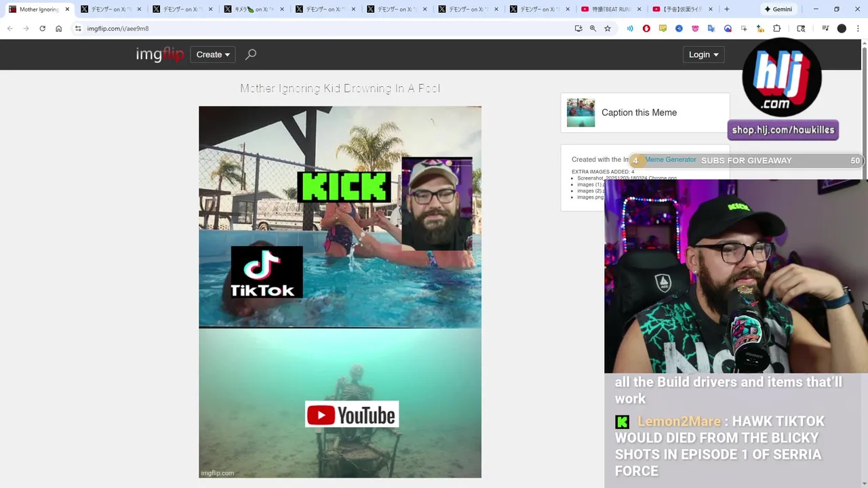This screenshot has width=868, height=488.
Task: Reload the imgflip page
Action: (42, 28)
